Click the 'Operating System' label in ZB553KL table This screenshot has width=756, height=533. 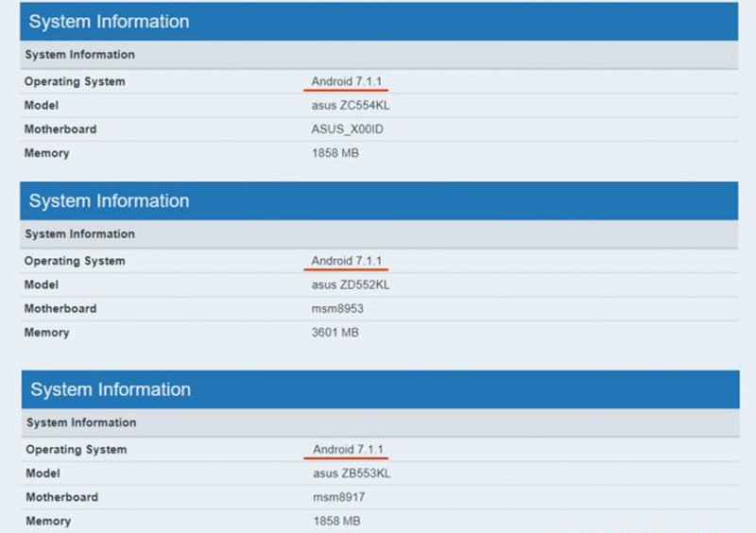click(x=77, y=450)
